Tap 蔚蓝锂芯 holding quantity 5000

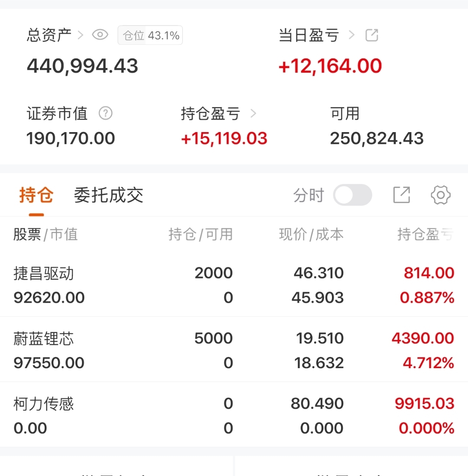(214, 338)
